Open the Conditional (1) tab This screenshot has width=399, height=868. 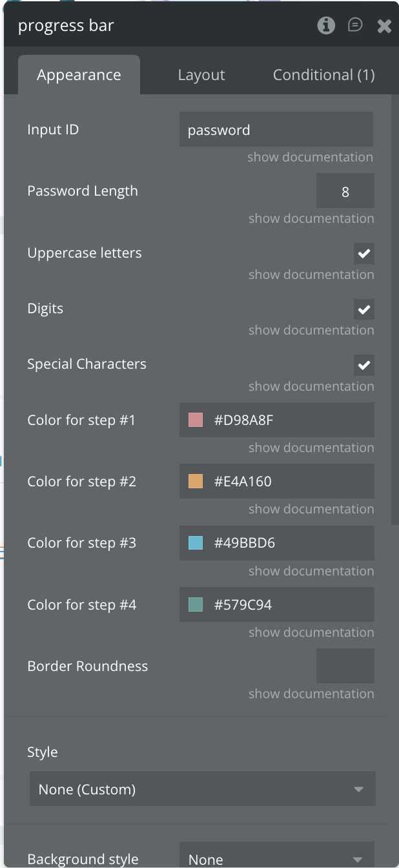tap(323, 75)
